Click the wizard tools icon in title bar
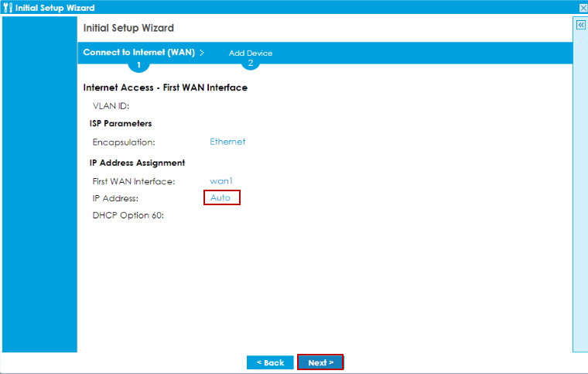The width and height of the screenshot is (588, 374). click(8, 8)
